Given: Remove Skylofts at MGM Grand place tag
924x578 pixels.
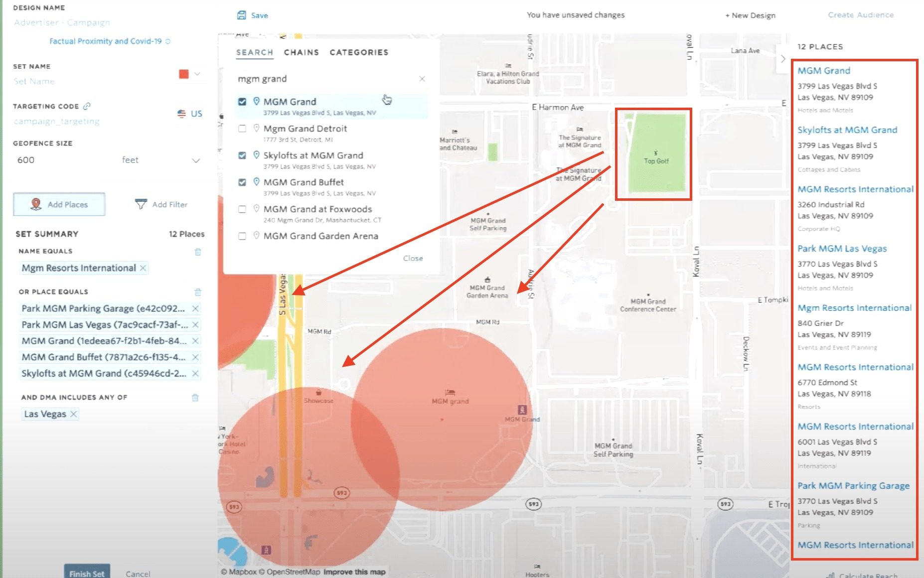Looking at the screenshot, I should pyautogui.click(x=195, y=373).
